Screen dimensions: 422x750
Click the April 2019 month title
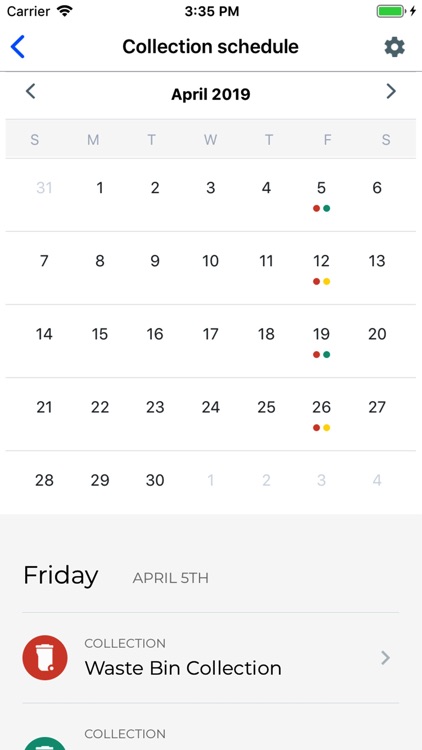click(x=211, y=94)
